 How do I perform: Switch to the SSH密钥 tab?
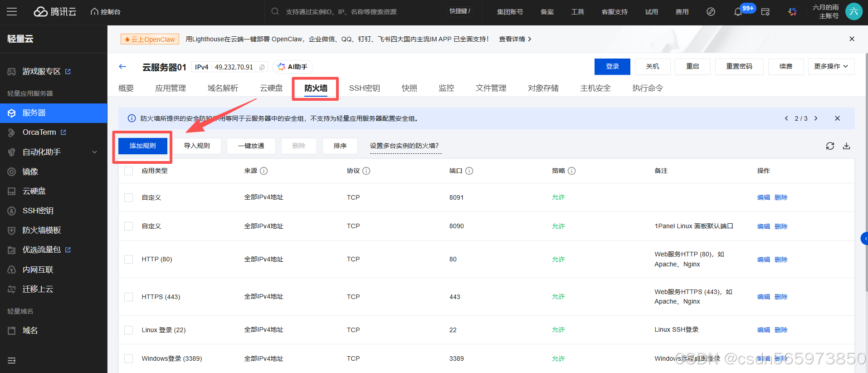pyautogui.click(x=365, y=88)
